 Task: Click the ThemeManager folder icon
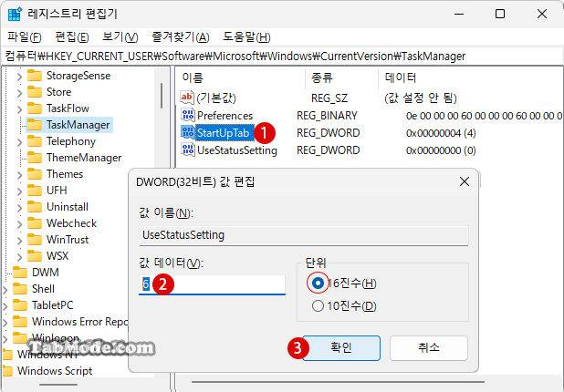point(35,158)
